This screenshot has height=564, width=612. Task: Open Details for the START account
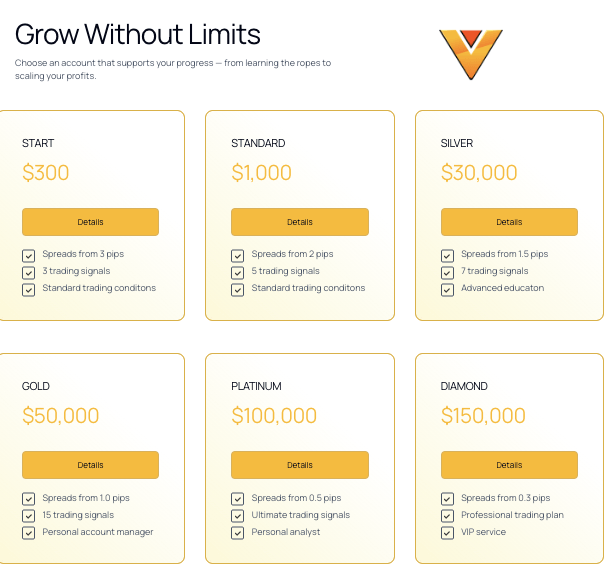click(90, 222)
